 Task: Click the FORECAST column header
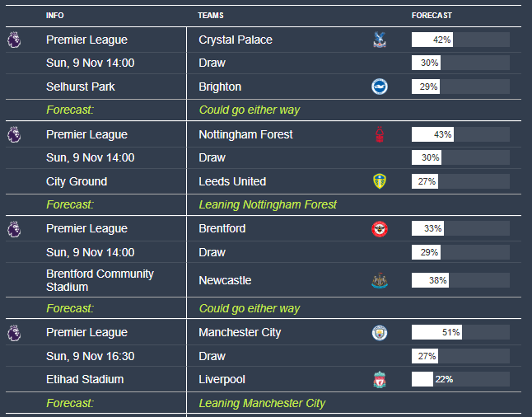click(432, 16)
